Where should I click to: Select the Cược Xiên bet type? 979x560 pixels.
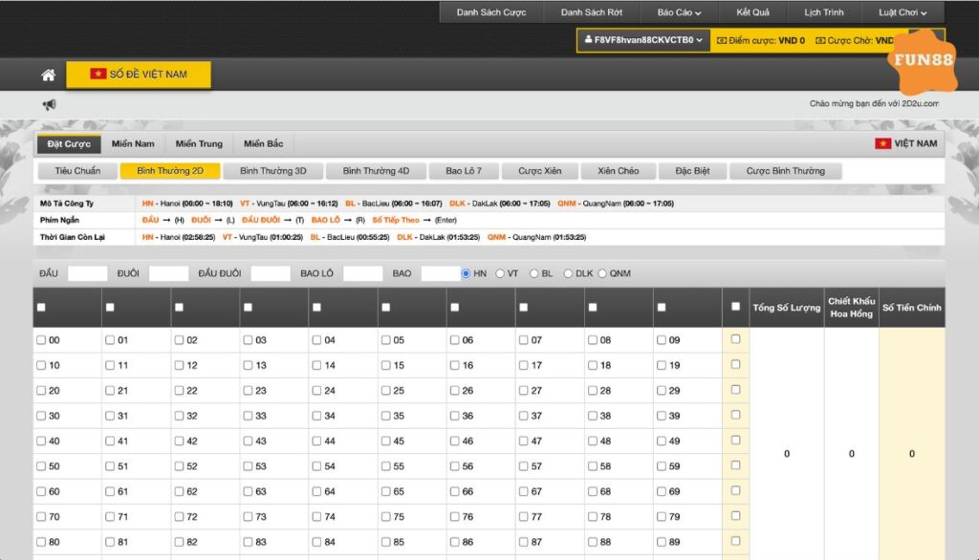tap(539, 171)
